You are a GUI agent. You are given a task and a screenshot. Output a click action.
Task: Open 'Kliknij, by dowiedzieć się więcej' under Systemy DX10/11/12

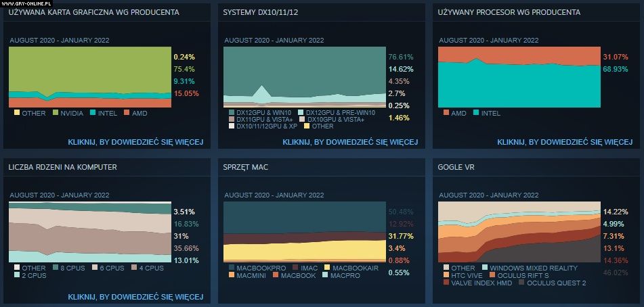point(350,142)
